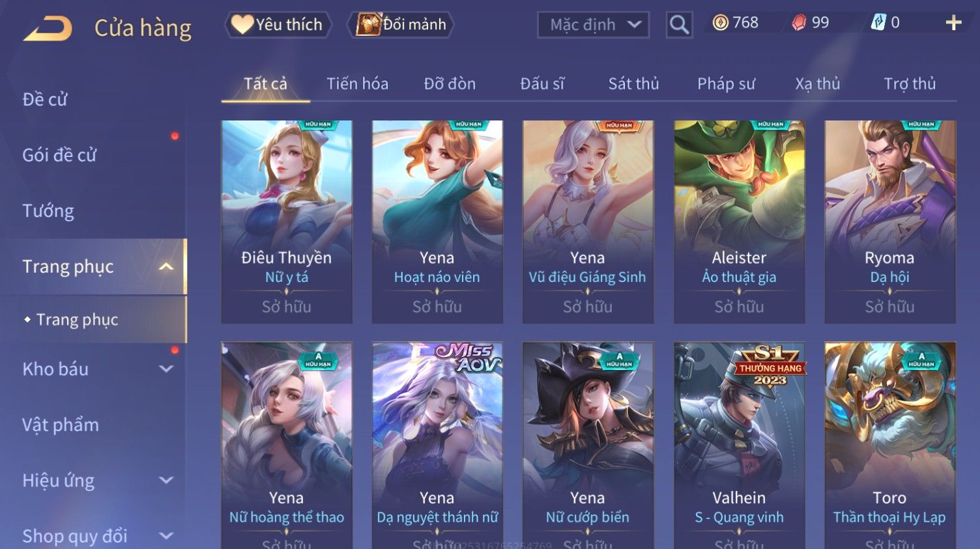Open the Valhein S - Quang vinh skin
This screenshot has height=549, width=980.
pos(739,445)
